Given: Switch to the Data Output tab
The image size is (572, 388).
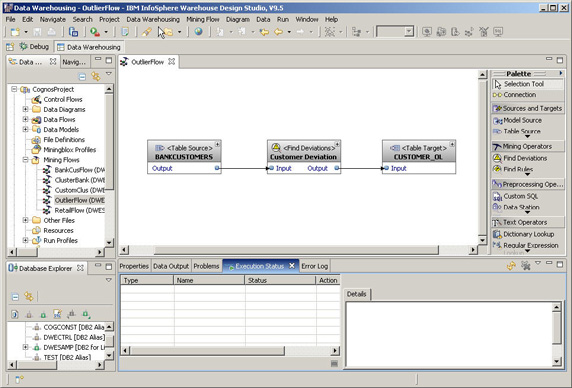Looking at the screenshot, I should click(x=171, y=266).
